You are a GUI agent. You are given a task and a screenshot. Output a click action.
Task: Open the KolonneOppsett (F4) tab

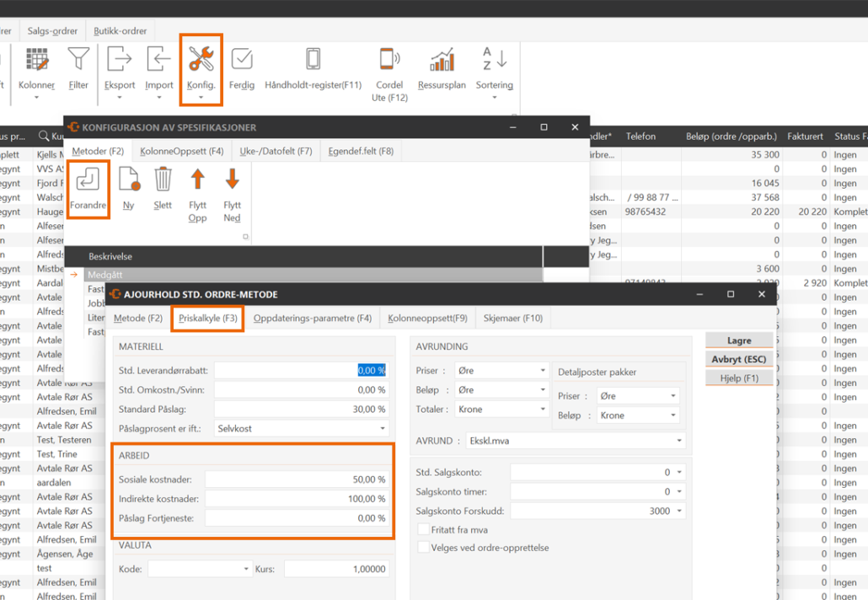181,151
